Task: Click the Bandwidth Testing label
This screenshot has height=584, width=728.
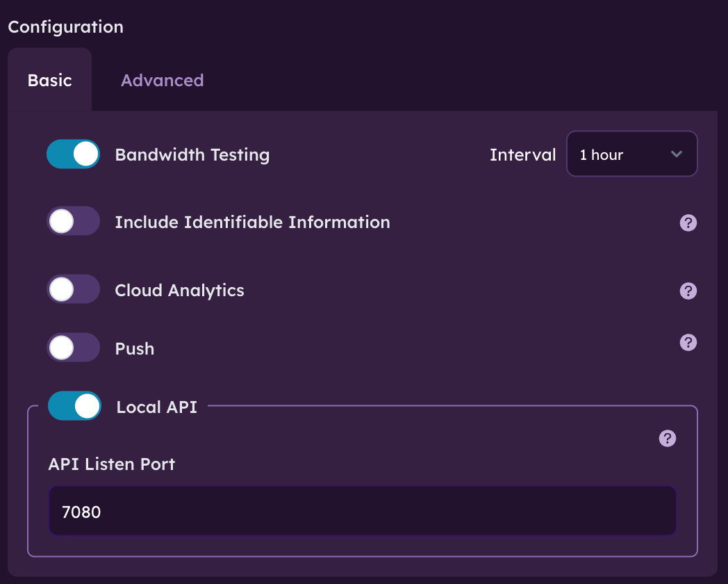Action: click(192, 154)
